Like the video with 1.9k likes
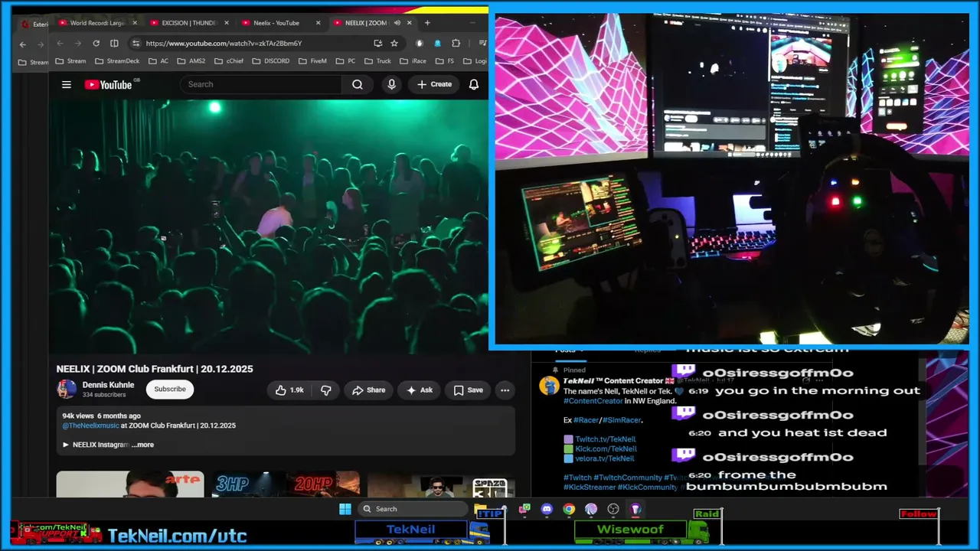The width and height of the screenshot is (980, 551). tap(289, 390)
